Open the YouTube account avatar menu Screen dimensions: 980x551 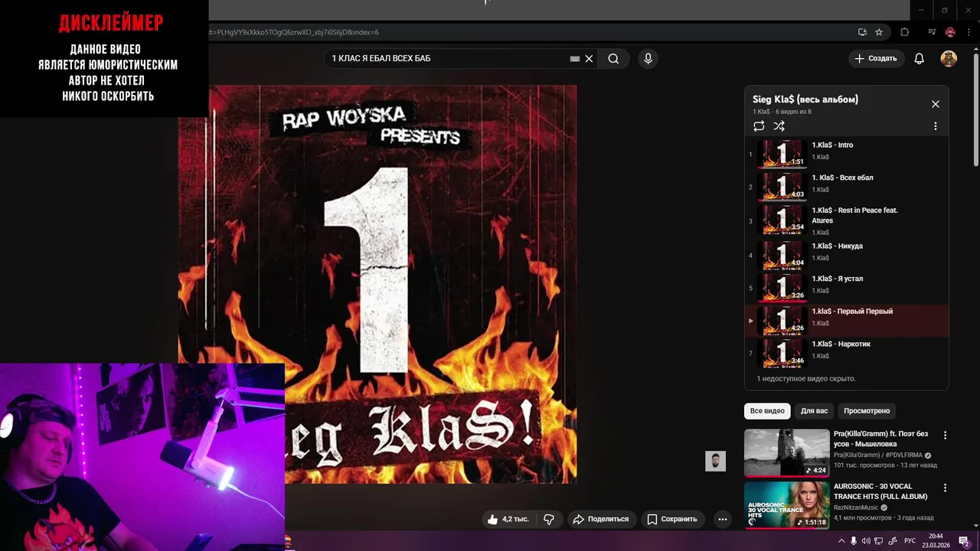click(x=949, y=59)
